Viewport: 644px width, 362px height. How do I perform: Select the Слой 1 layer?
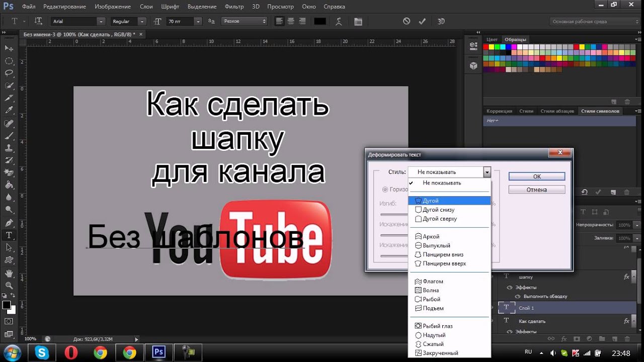point(566,308)
